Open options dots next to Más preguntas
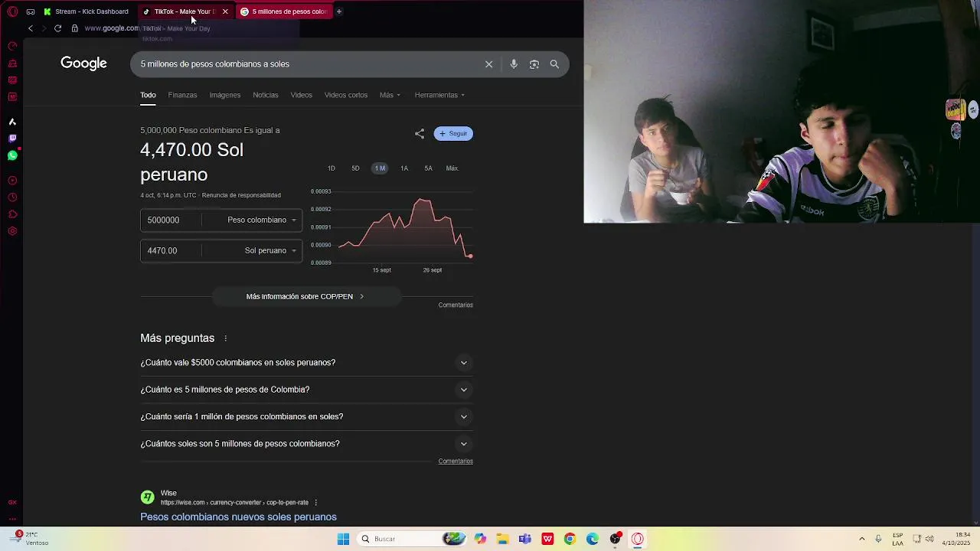 pyautogui.click(x=225, y=338)
